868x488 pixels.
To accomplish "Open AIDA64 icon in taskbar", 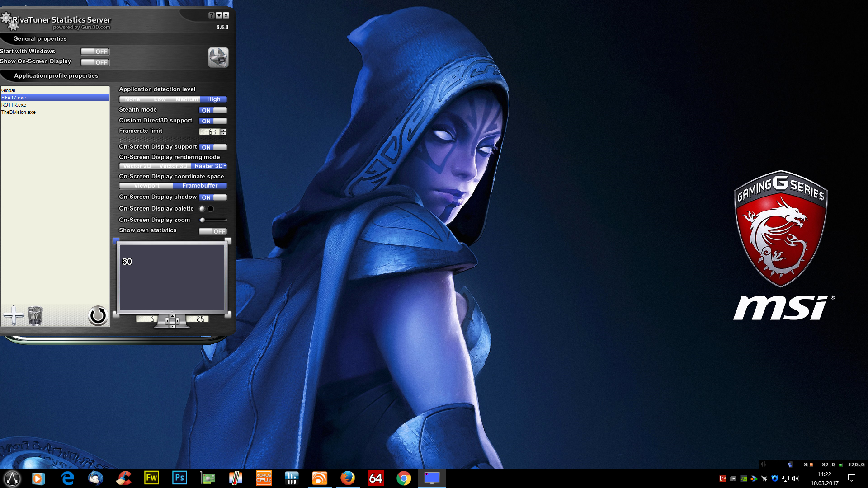I will point(376,478).
